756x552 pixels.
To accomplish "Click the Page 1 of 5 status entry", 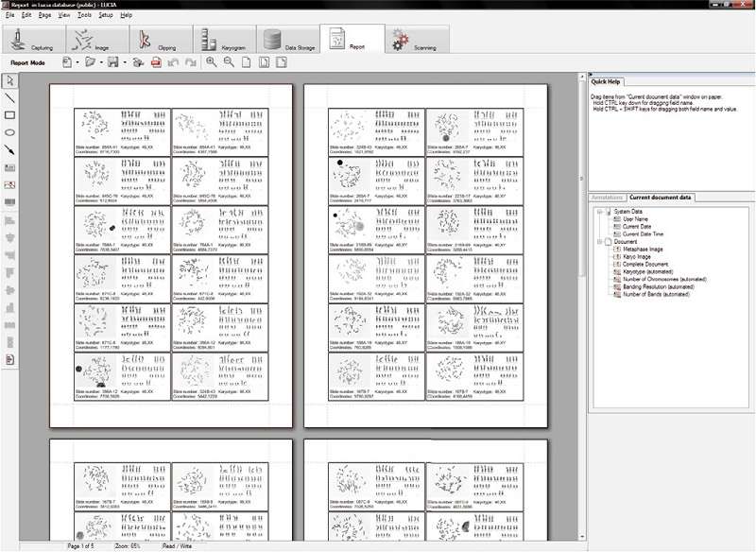I will pos(81,546).
